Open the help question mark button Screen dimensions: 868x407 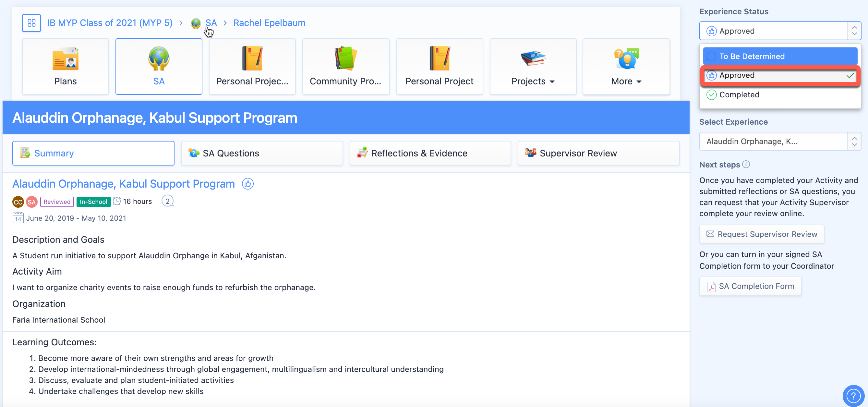click(x=853, y=396)
